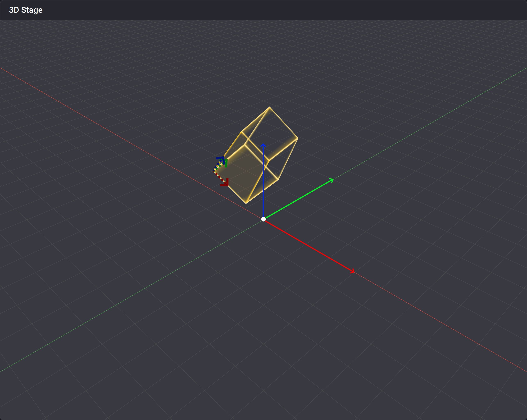Click the cube's local gizmo origin corner

pyautogui.click(x=213, y=171)
